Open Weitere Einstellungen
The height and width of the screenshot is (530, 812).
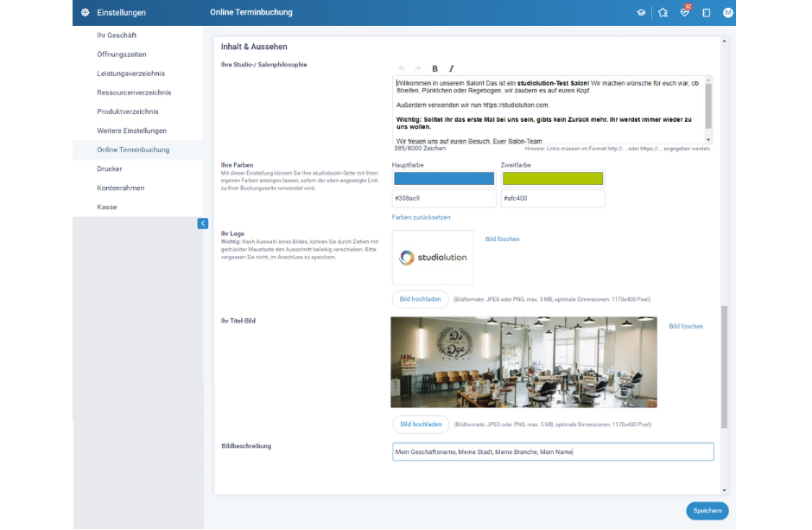131,131
